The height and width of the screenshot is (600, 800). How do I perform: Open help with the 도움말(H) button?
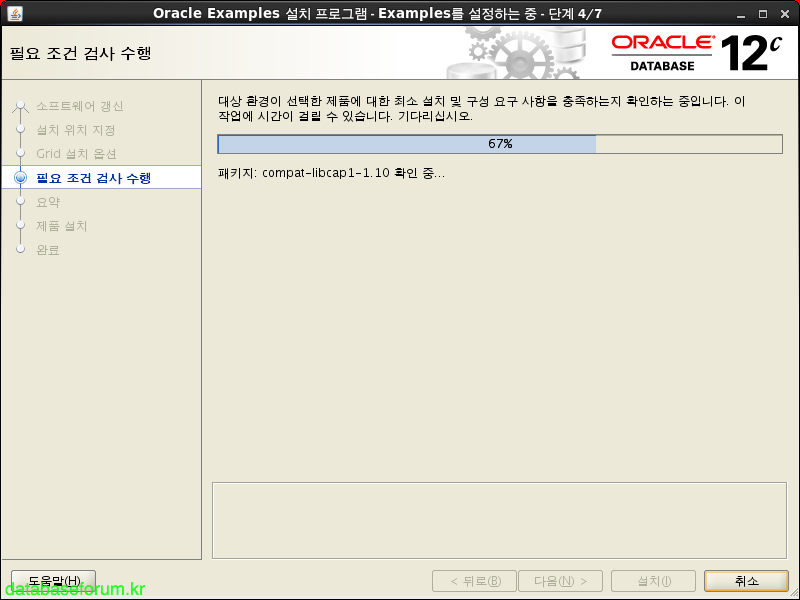click(x=53, y=581)
